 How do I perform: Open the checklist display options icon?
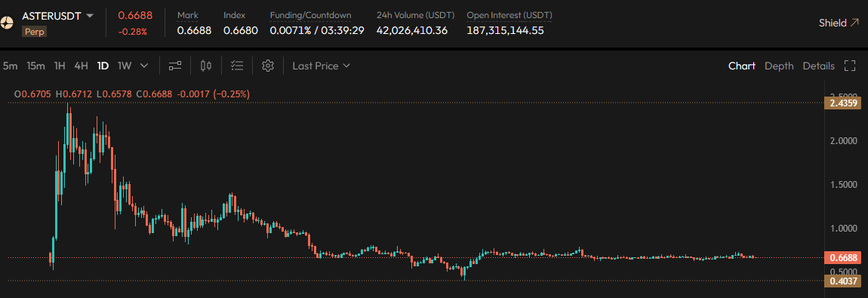(x=237, y=66)
